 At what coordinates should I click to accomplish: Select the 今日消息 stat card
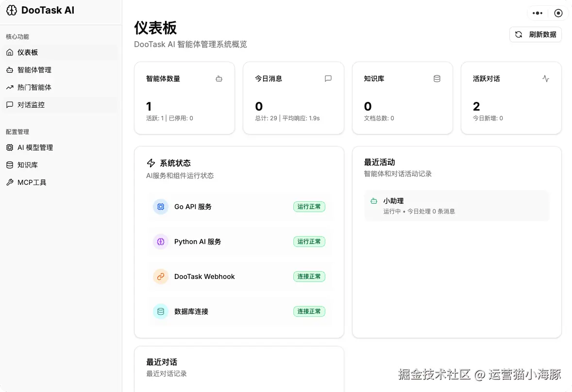[293, 98]
